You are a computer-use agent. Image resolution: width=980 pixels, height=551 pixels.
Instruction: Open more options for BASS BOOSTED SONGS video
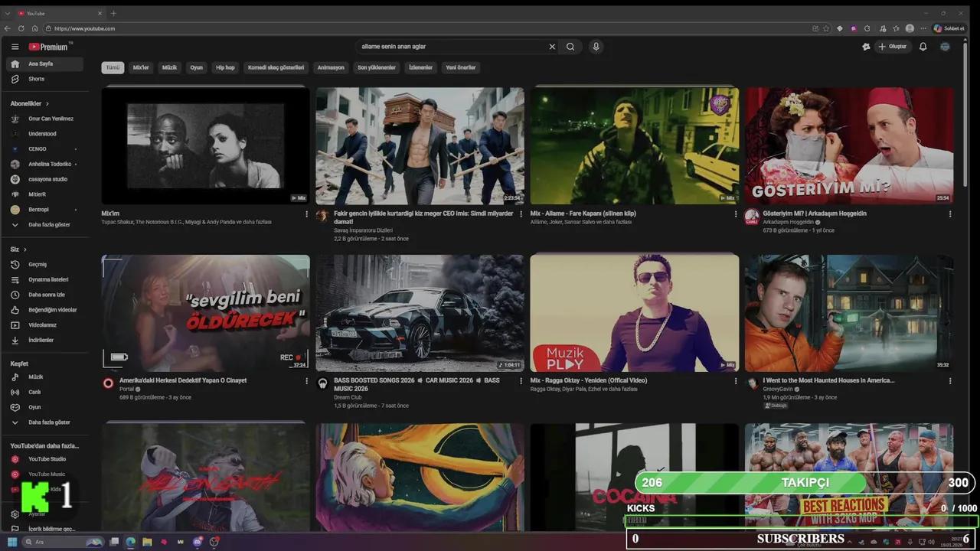[521, 380]
